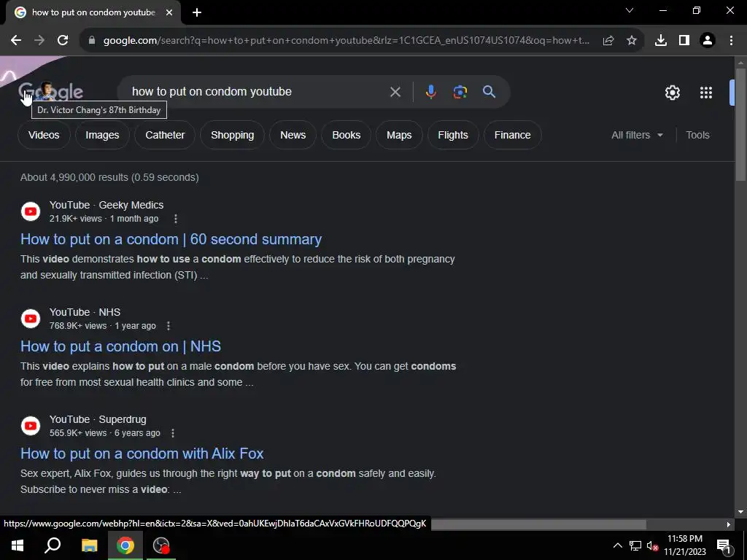Open the Chrome profile avatar
The image size is (747, 560).
tap(708, 41)
